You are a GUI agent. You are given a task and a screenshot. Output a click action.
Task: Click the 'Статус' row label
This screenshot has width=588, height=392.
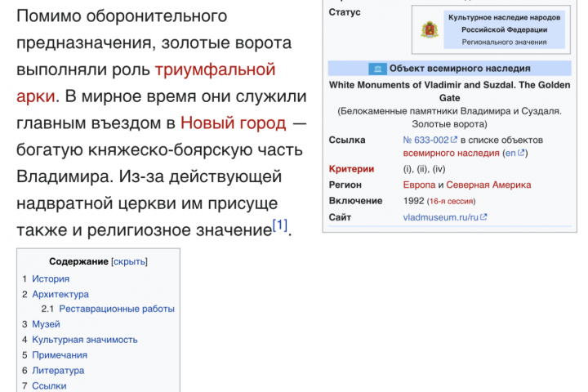[x=345, y=12]
